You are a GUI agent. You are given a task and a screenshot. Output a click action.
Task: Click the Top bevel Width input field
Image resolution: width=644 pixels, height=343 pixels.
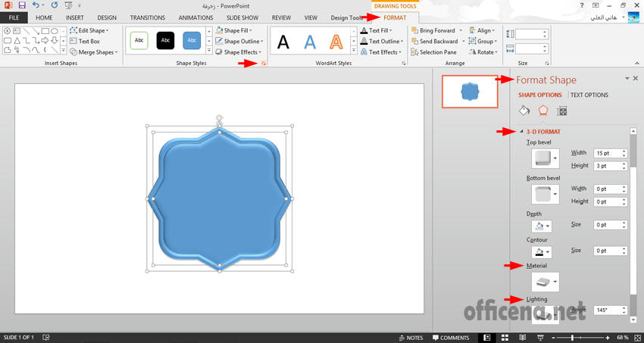(606, 154)
